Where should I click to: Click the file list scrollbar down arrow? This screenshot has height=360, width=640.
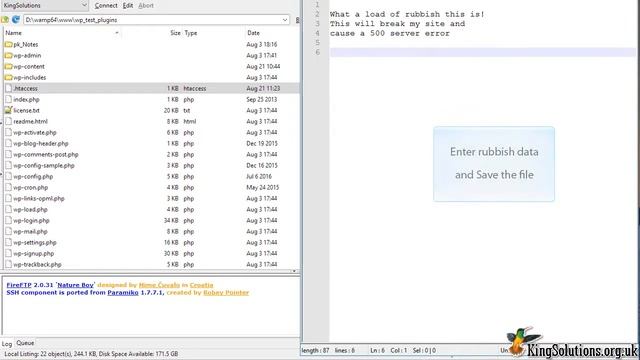pyautogui.click(x=294, y=271)
